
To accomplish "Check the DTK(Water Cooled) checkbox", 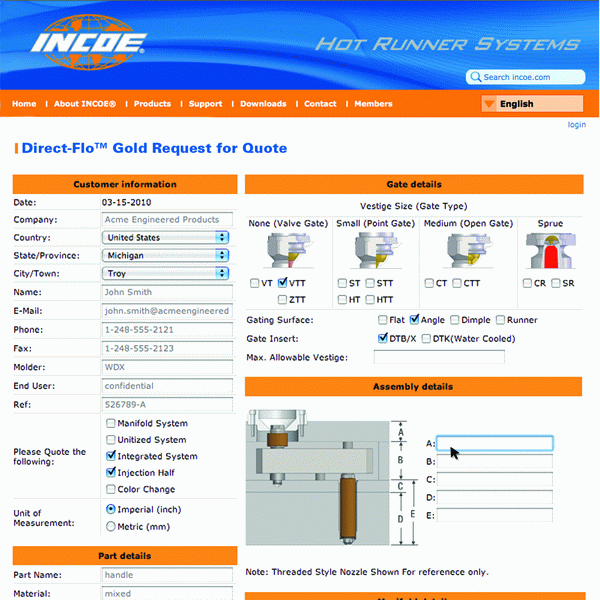I will tap(426, 339).
